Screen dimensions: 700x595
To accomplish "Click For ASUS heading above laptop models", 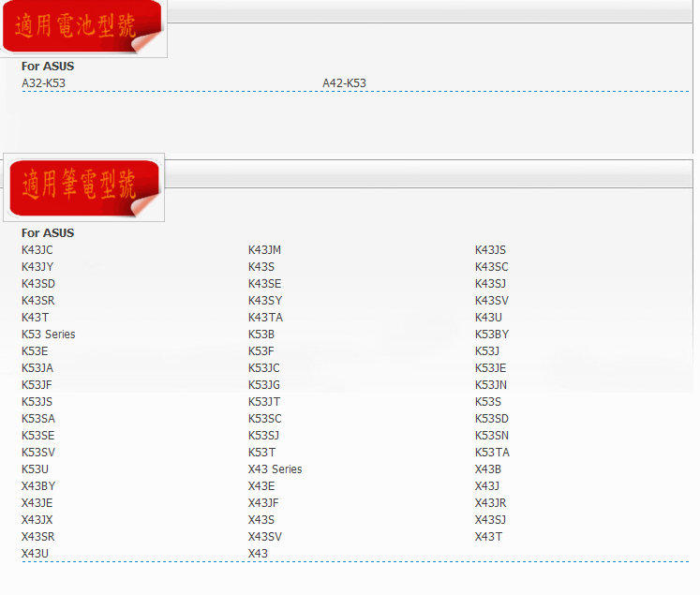I will [48, 233].
